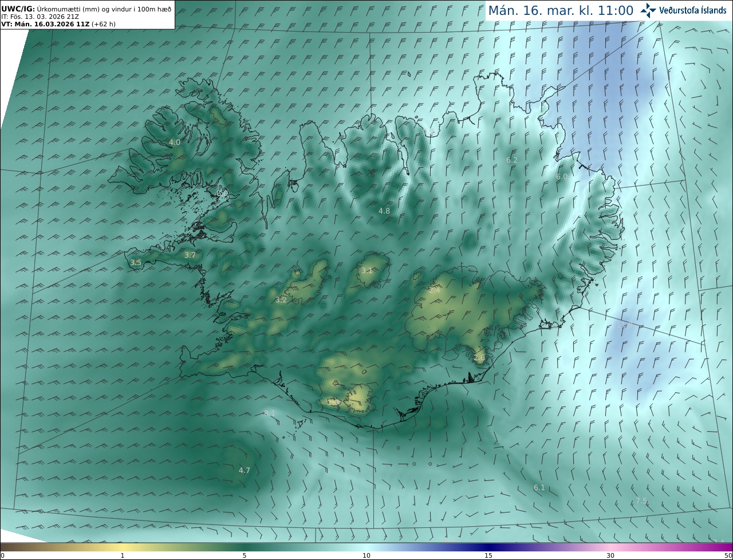The image size is (733, 560).
Task: Click the 5 label on the color scale
Action: click(245, 555)
